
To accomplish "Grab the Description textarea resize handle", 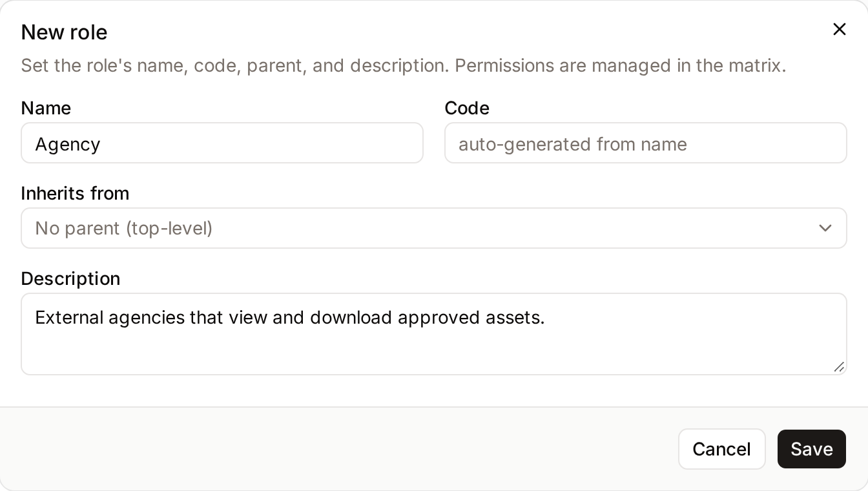I will (x=839, y=367).
